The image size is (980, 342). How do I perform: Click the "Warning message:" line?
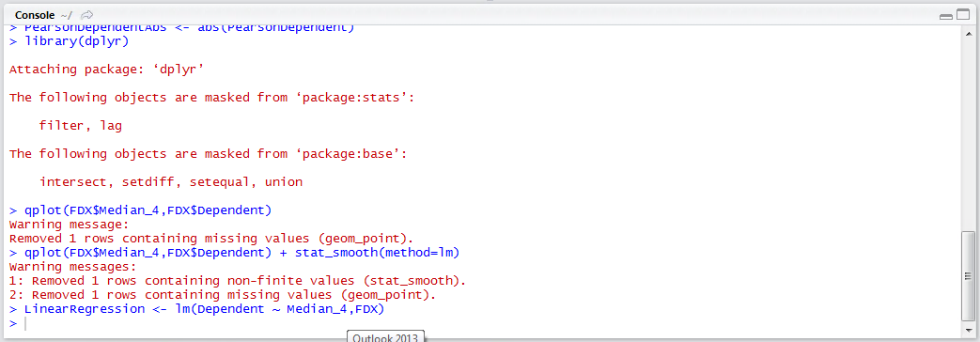(x=69, y=224)
